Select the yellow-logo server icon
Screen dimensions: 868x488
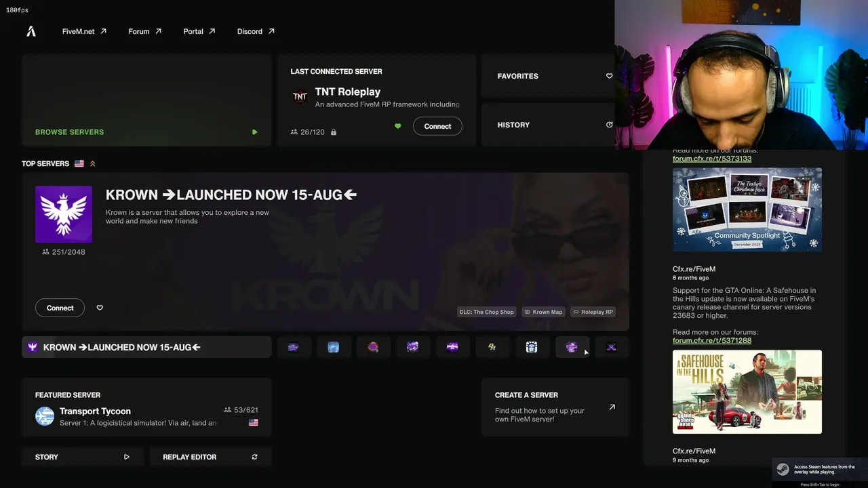click(x=492, y=347)
